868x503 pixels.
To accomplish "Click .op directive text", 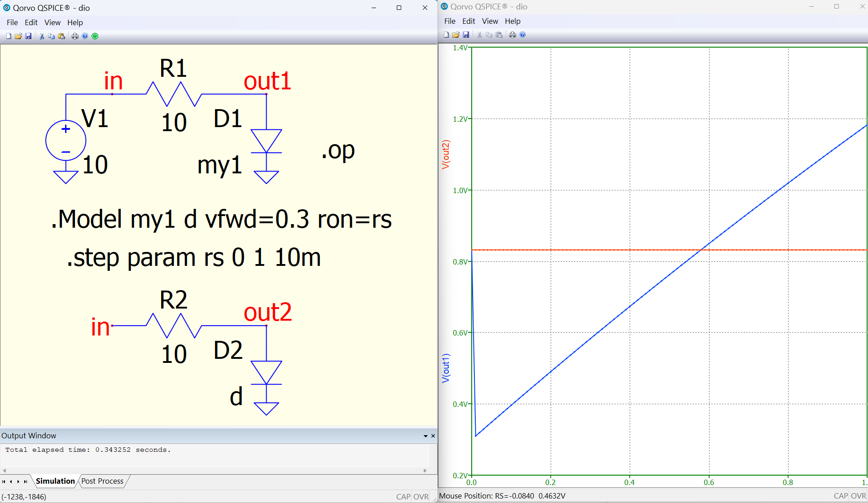I will (x=338, y=151).
